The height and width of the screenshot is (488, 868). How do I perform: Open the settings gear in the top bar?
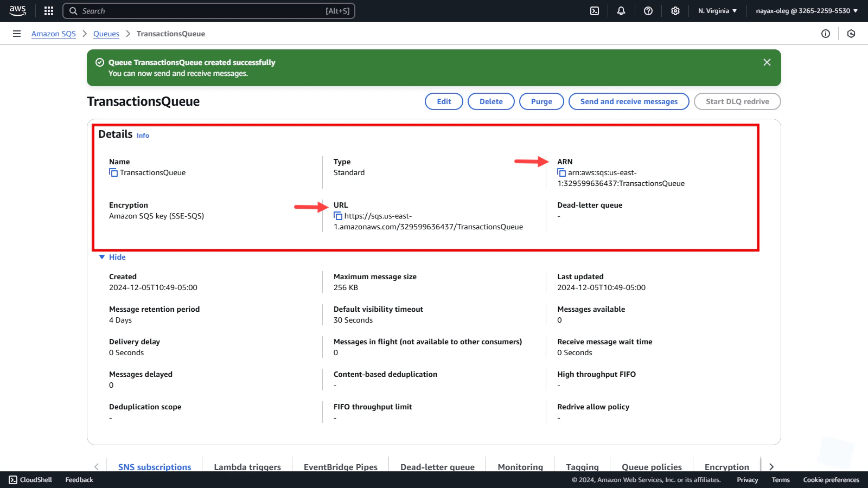(x=675, y=11)
